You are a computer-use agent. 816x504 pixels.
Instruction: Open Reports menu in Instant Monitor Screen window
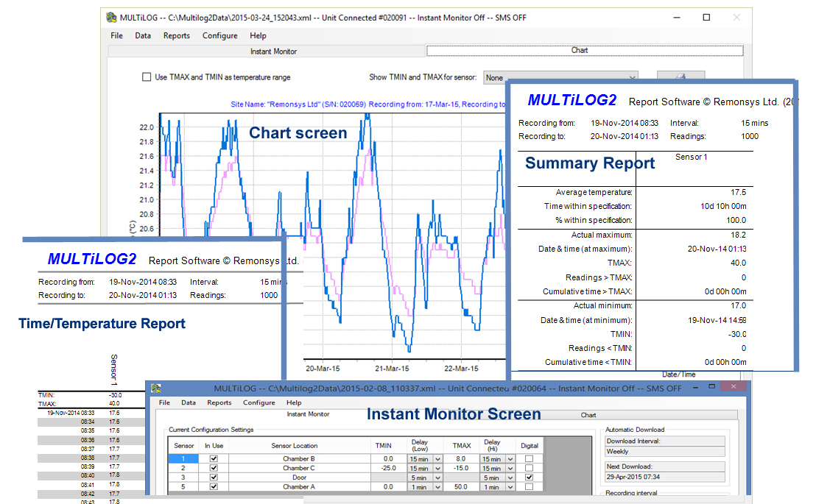(219, 402)
